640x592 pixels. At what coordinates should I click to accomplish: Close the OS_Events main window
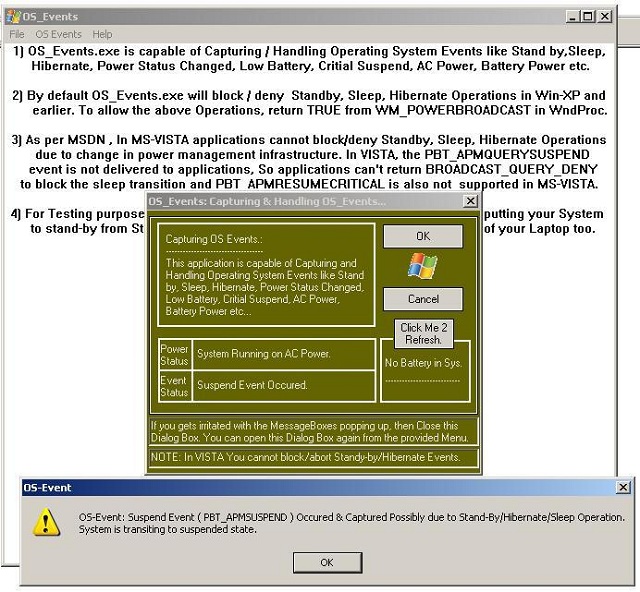click(605, 17)
